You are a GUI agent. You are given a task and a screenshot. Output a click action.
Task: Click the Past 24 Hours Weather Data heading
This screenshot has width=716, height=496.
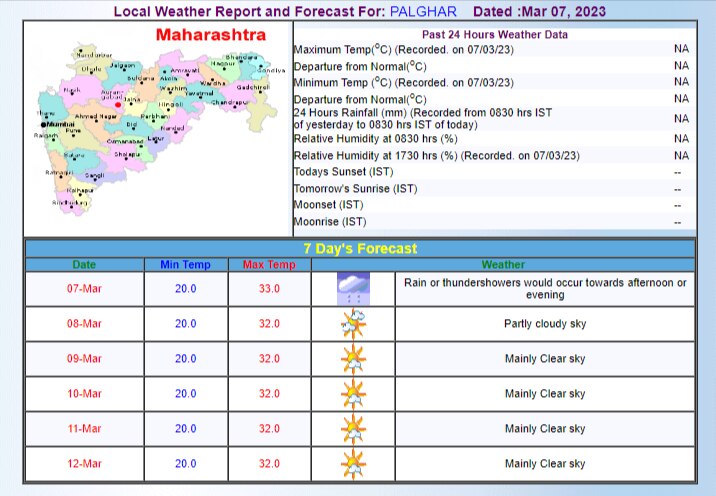click(x=490, y=35)
